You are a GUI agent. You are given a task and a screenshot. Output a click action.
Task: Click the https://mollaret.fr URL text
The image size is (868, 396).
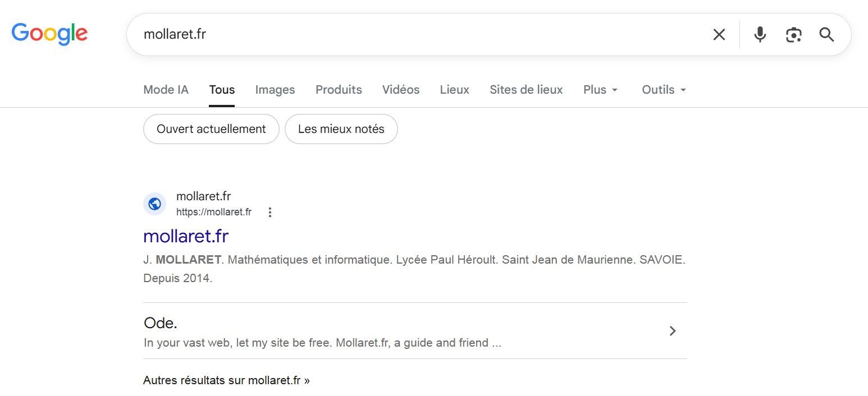(214, 212)
